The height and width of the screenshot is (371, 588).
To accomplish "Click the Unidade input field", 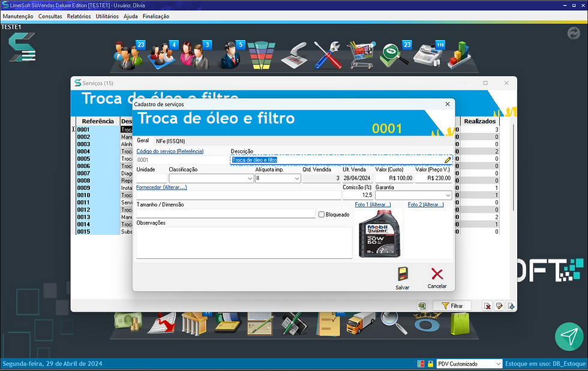I will point(151,179).
